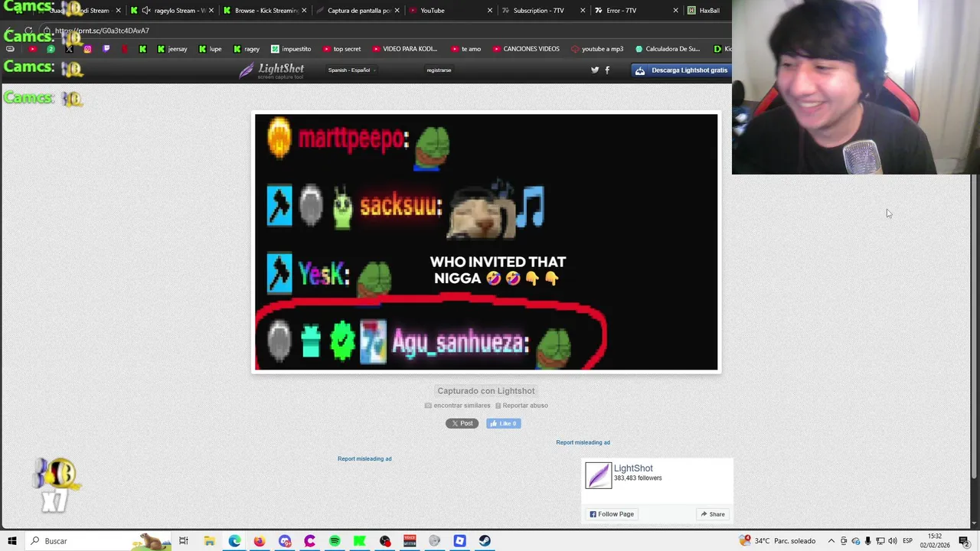Click the Buscar taskbar search box

[x=100, y=541]
